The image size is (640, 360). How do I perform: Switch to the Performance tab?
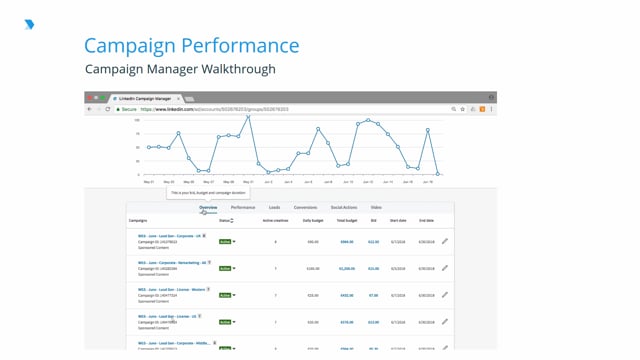[x=243, y=207]
